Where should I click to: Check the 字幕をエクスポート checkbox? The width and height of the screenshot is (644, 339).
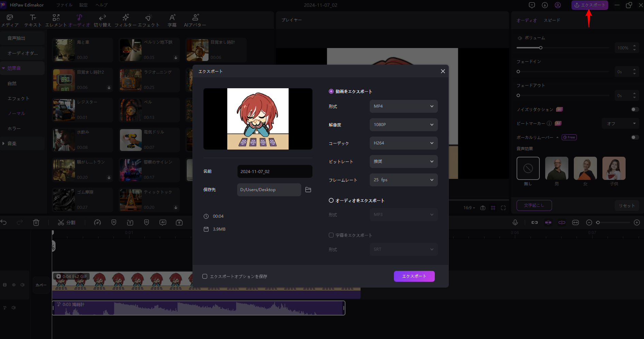(331, 235)
